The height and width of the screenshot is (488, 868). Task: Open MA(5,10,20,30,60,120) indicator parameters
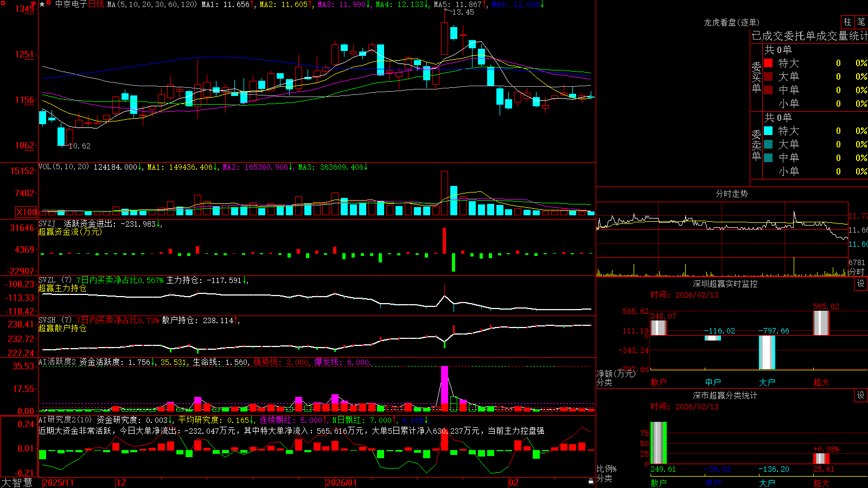tap(152, 4)
